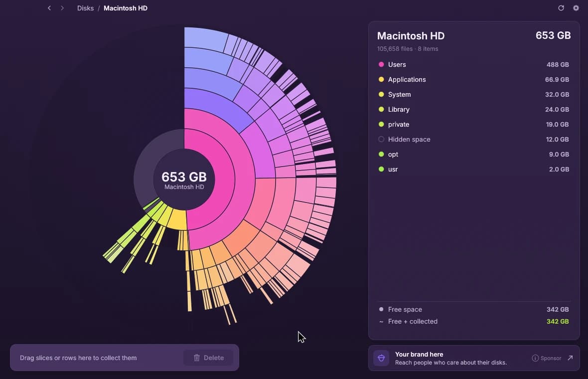Open the settings gear

[x=576, y=8]
